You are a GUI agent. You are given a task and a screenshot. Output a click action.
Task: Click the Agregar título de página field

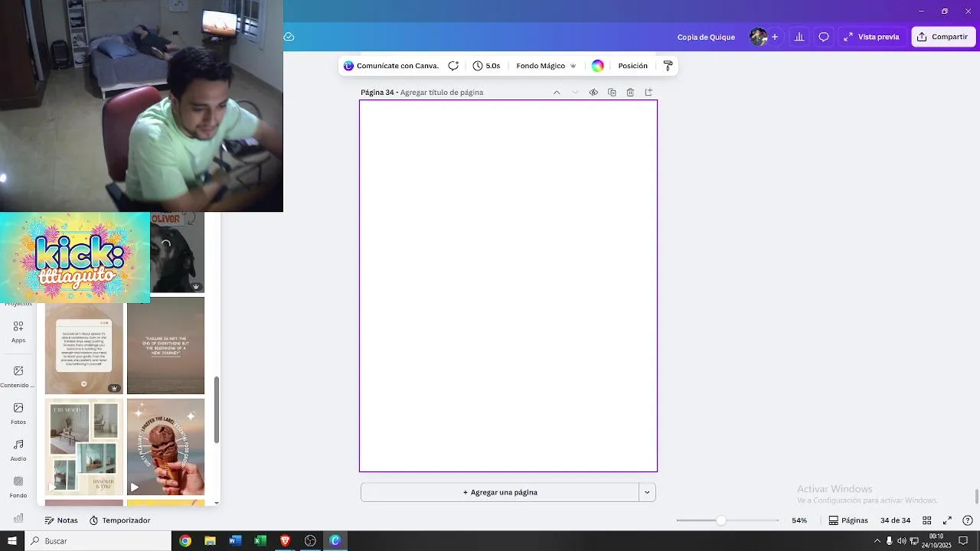click(442, 93)
